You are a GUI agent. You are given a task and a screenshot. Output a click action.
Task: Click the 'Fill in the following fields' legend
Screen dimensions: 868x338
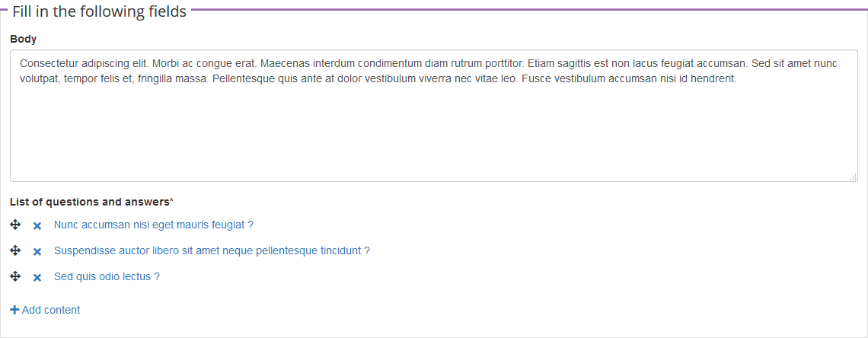(x=99, y=12)
